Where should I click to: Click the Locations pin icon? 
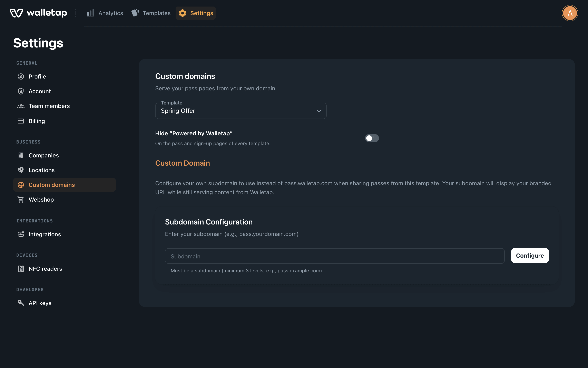coord(21,170)
